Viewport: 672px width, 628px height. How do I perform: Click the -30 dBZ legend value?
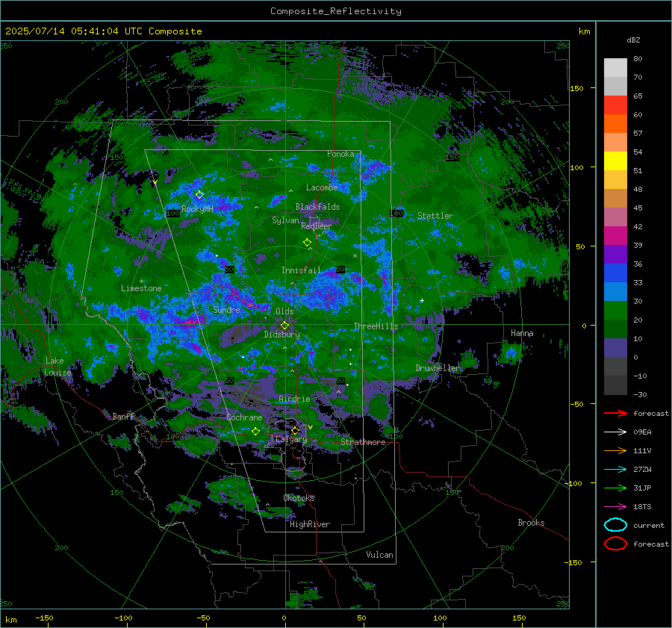point(640,394)
